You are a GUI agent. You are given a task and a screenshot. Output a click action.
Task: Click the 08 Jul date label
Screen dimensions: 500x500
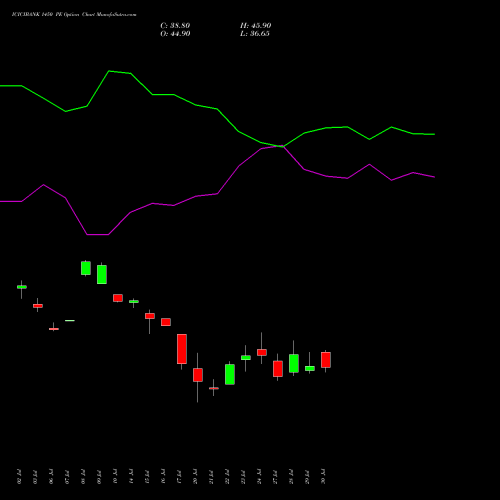[83, 477]
